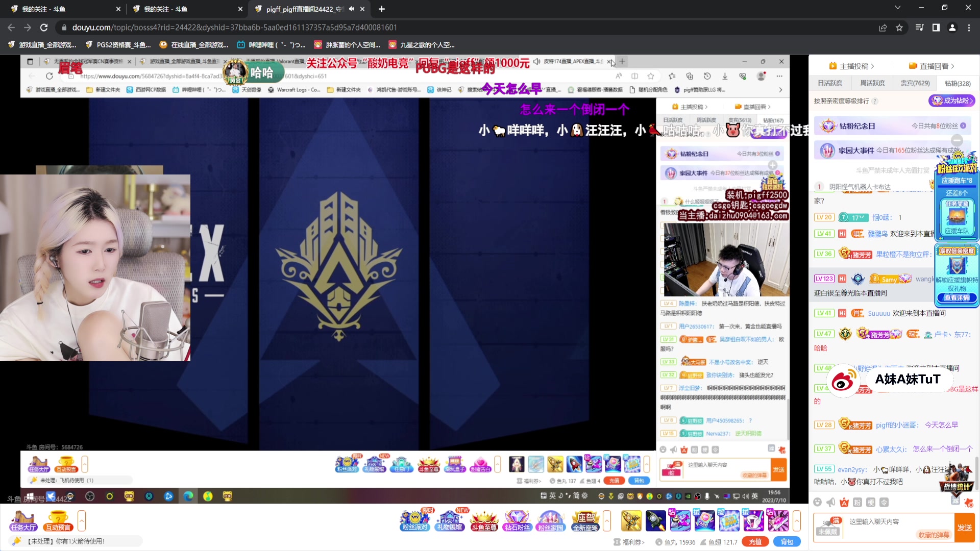The image size is (980, 551).
Task: Reload the Douyu page
Action: point(44,28)
